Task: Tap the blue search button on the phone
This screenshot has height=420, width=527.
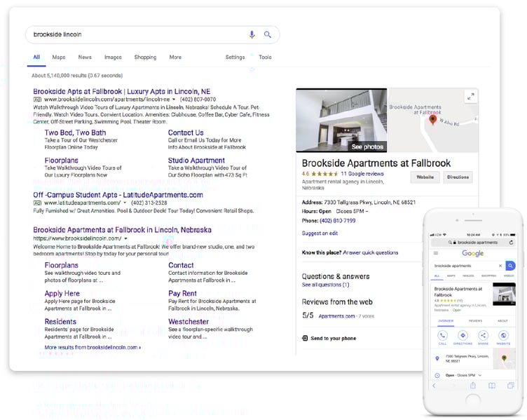Action: click(510, 266)
